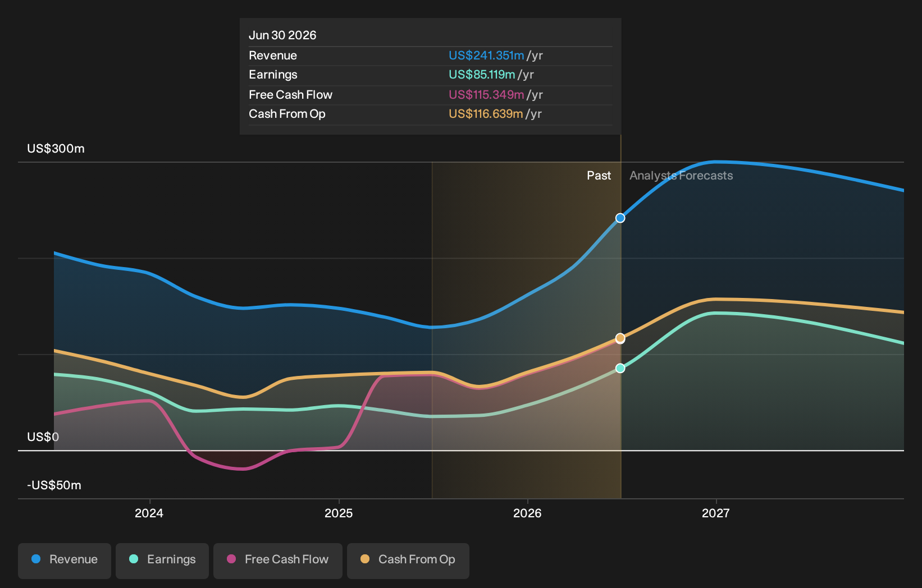Image resolution: width=922 pixels, height=588 pixels.
Task: Toggle the Free Cash Flow legend button
Action: (278, 561)
